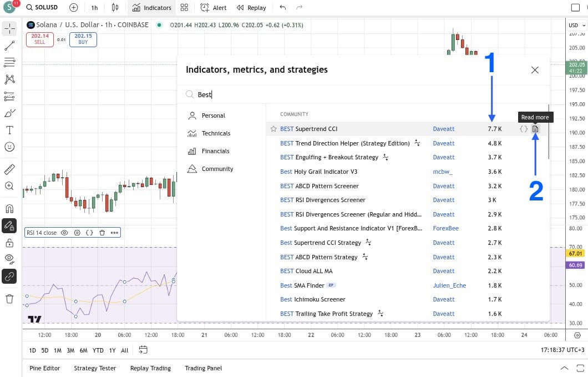The height and width of the screenshot is (377, 588).
Task: Select the pattern drawing tool
Action: tap(9, 79)
